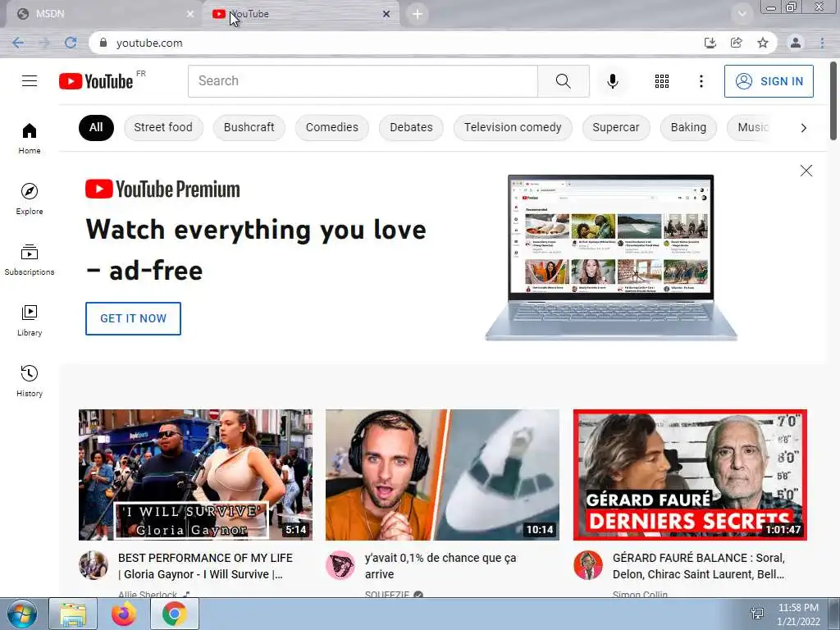Click the network tray icon
This screenshot has width=840, height=630.
point(757,614)
